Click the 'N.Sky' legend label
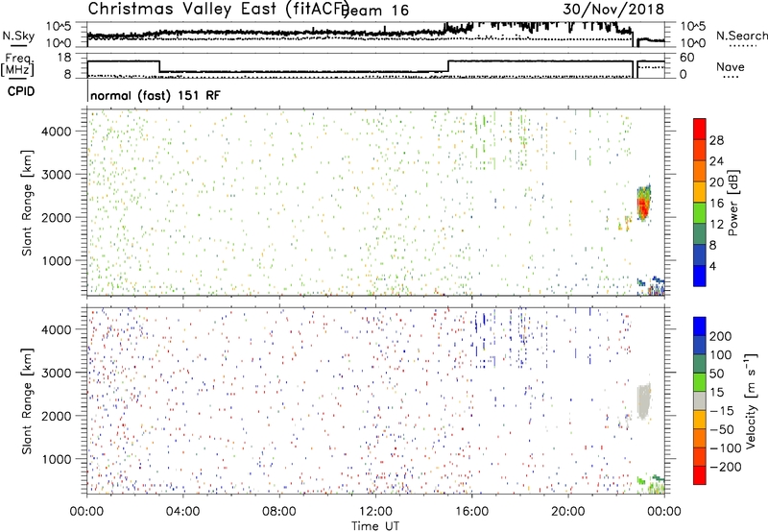Image resolution: width=768 pixels, height=532 pixels. click(18, 36)
